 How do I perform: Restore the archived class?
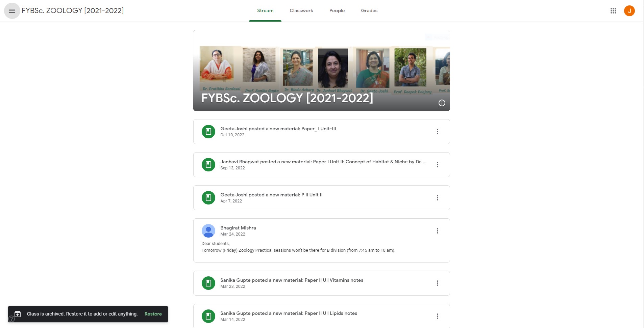tap(153, 314)
